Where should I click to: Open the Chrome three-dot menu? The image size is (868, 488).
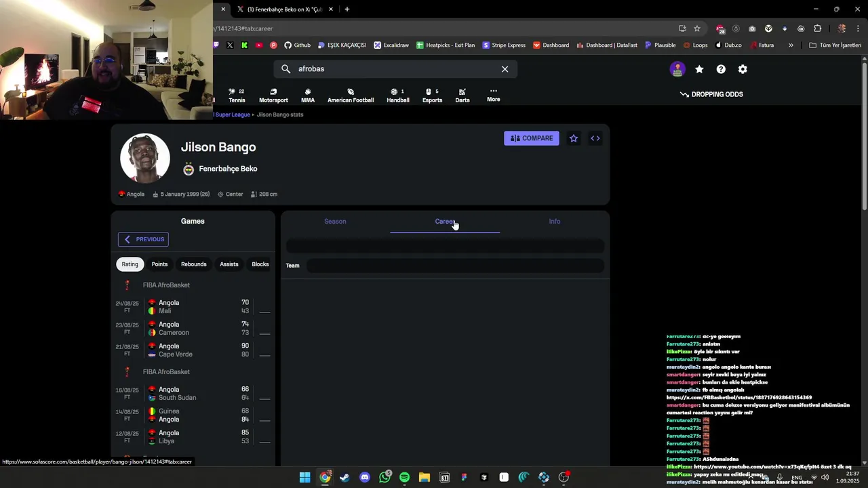(858, 28)
